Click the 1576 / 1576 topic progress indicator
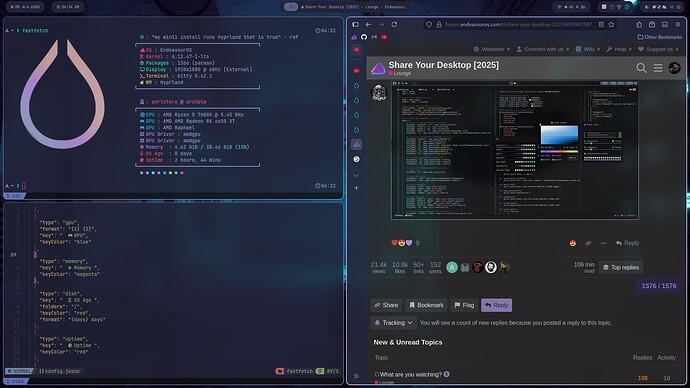Viewport: 690px width, 388px height. [x=659, y=286]
